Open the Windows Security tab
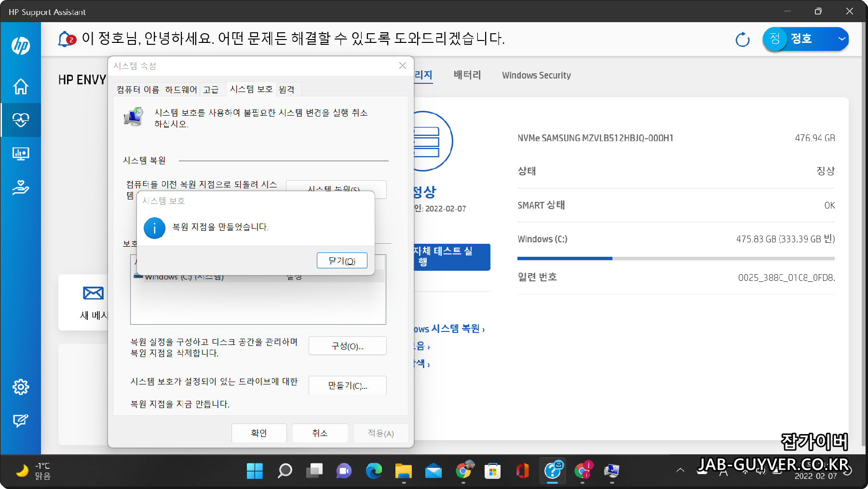 click(536, 75)
